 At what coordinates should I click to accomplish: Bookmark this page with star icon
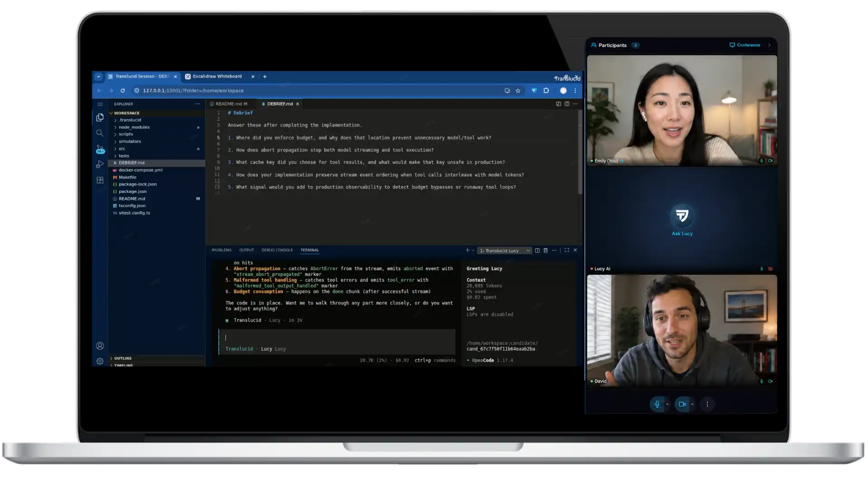518,90
